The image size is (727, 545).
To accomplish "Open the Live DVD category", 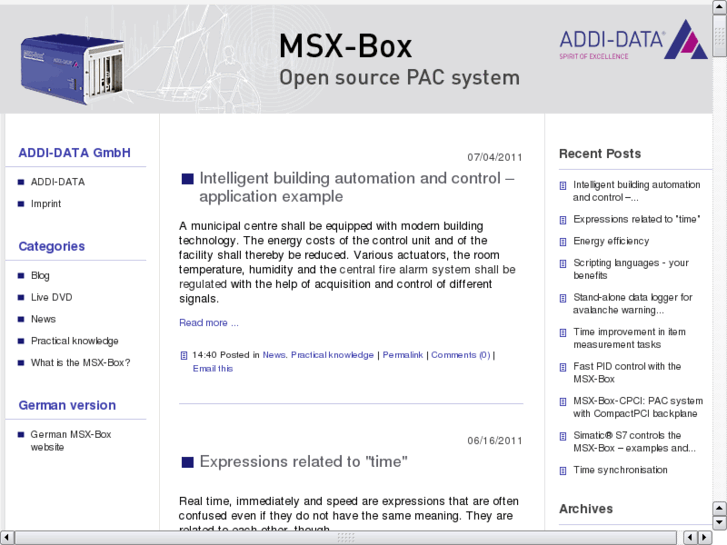I will coord(51,297).
